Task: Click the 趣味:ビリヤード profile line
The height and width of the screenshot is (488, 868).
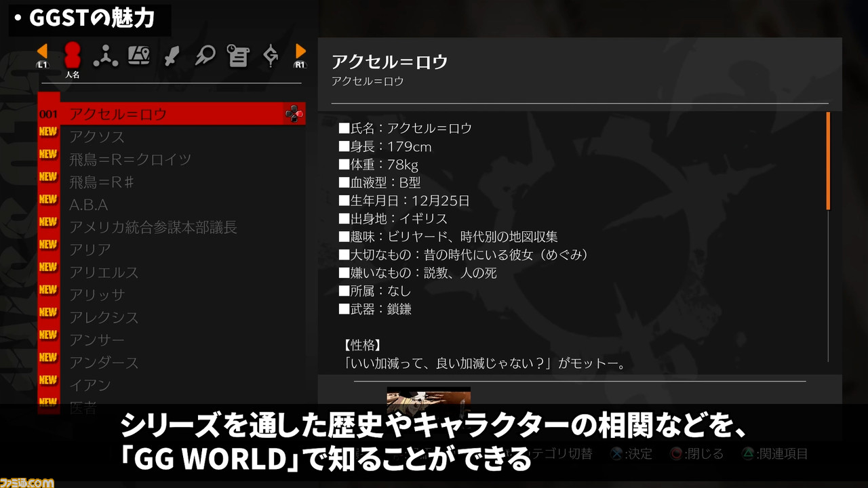Action: point(448,237)
